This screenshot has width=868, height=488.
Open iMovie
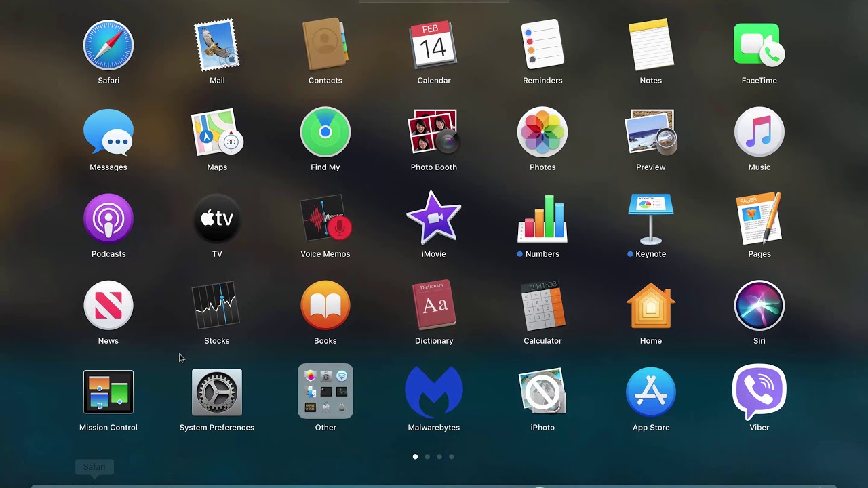pyautogui.click(x=434, y=218)
